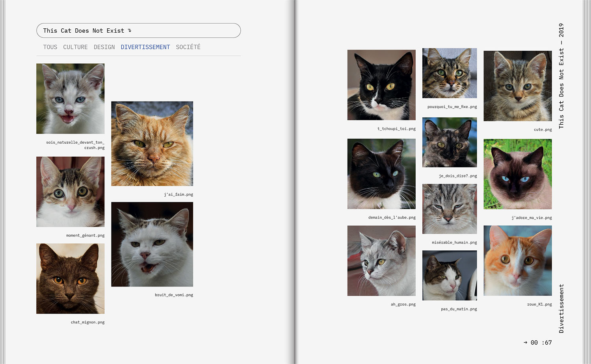591x364 pixels.
Task: Open the tuxedo cat t_tchoupi_toi.png image
Action: tap(381, 85)
